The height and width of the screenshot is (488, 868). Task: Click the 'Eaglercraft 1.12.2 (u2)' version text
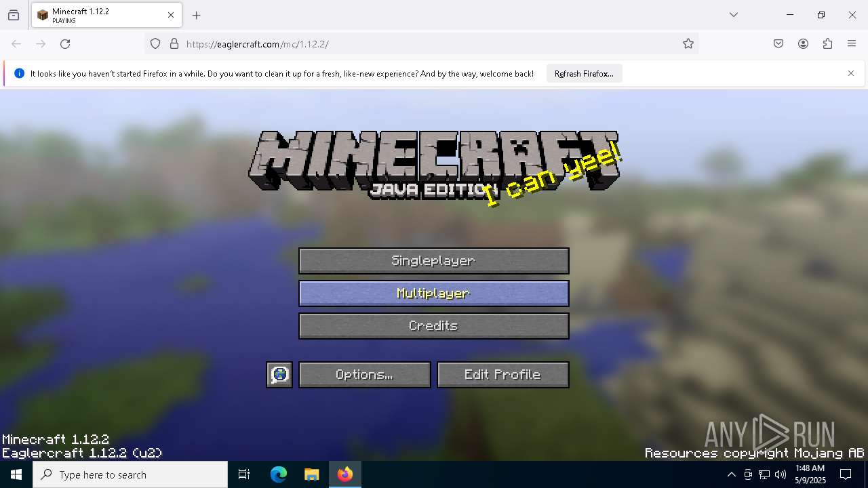tap(82, 453)
